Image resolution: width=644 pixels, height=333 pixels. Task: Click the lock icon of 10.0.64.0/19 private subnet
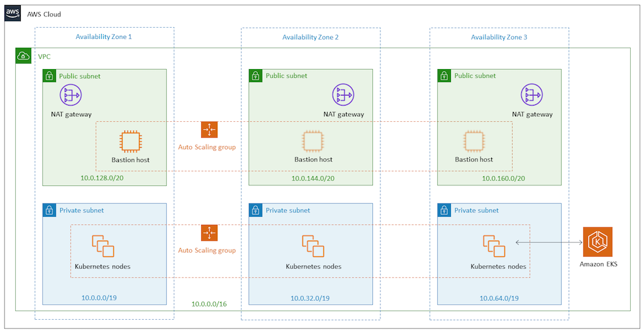pos(444,210)
